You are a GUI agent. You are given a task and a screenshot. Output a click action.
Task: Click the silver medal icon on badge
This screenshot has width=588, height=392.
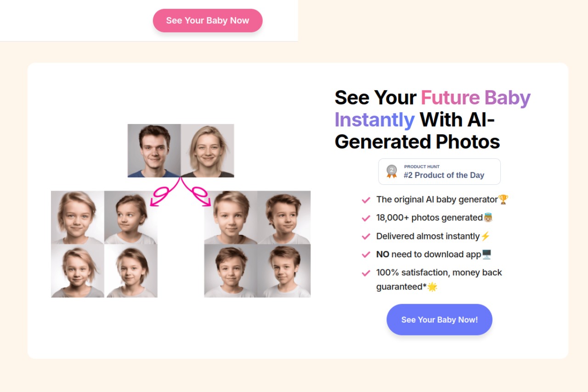tap(391, 171)
